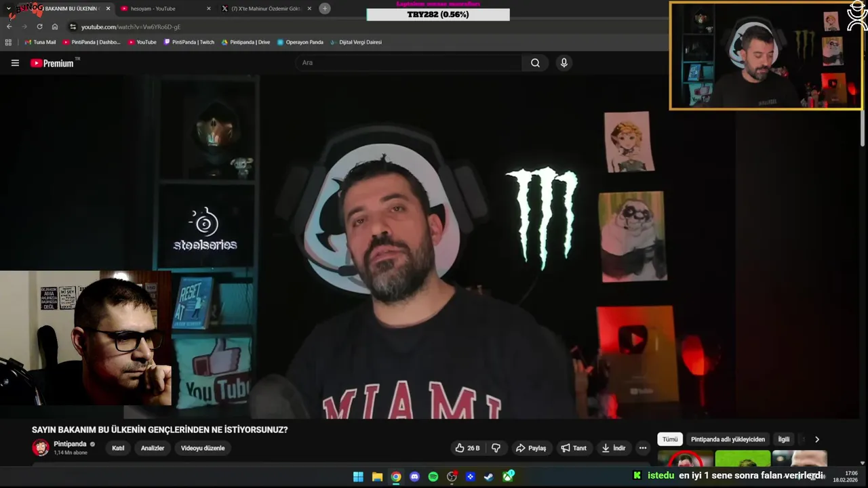Click the Katıl join button
This screenshot has height=488, width=868.
coord(118,448)
